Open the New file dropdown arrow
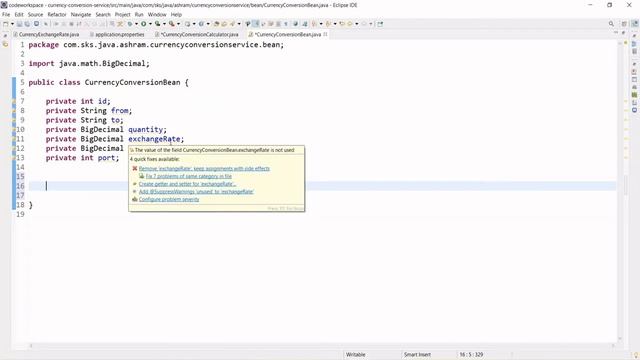This screenshot has height=360, width=640. pyautogui.click(x=12, y=24)
